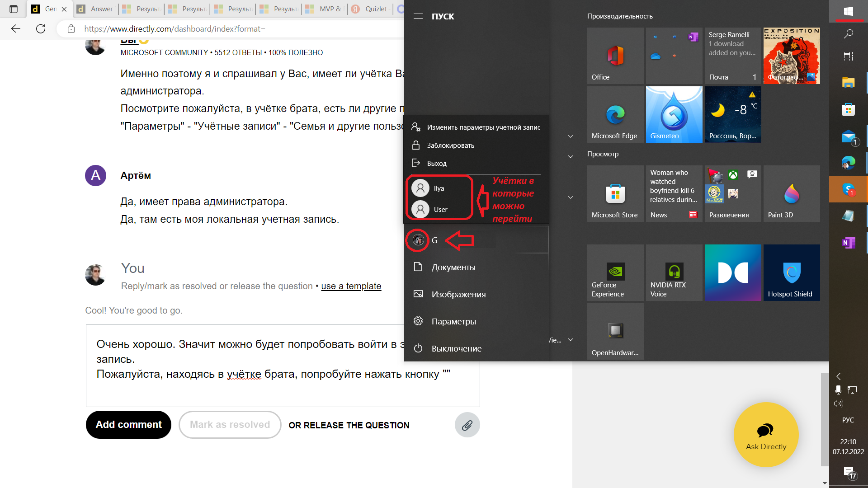Click the use a template link
This screenshot has width=868, height=488.
(351, 286)
